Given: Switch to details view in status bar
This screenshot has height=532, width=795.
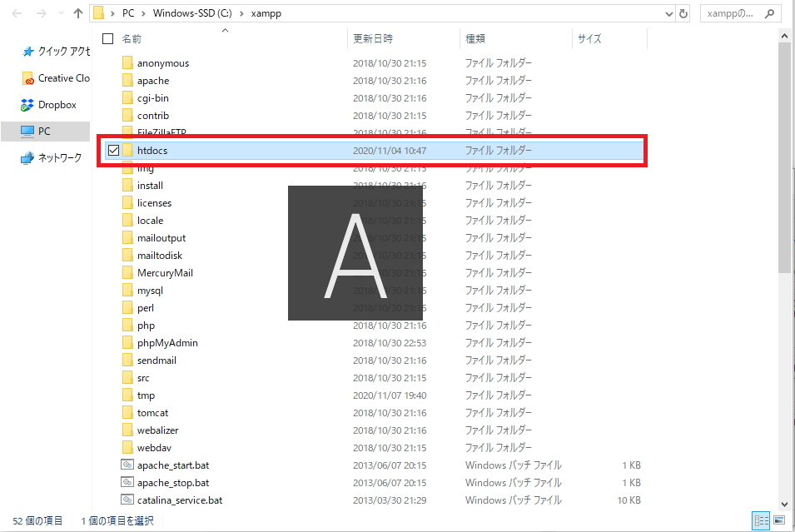Looking at the screenshot, I should coord(760,520).
